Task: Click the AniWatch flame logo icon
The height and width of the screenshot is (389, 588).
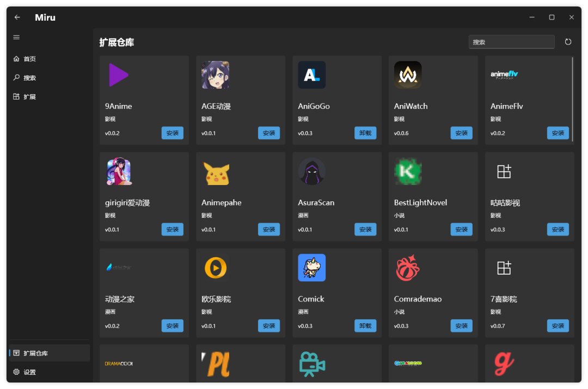Action: click(408, 75)
